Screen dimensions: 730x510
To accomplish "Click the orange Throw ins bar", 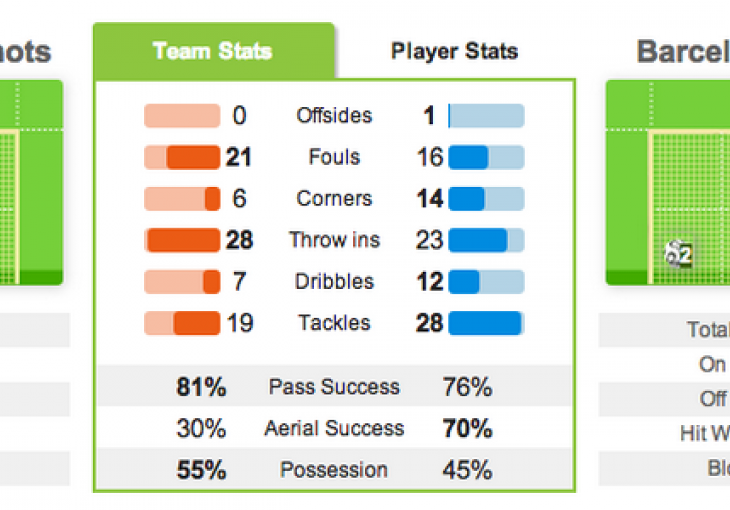I will pos(182,241).
